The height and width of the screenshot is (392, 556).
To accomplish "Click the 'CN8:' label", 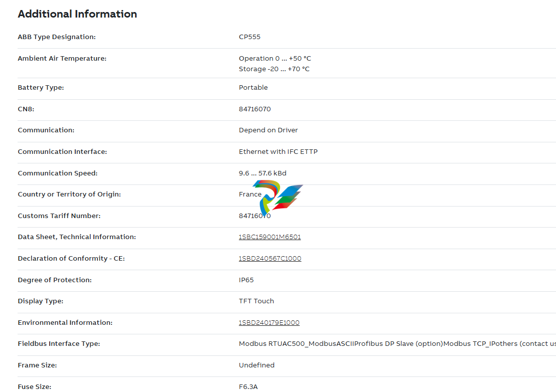I will (x=26, y=109).
